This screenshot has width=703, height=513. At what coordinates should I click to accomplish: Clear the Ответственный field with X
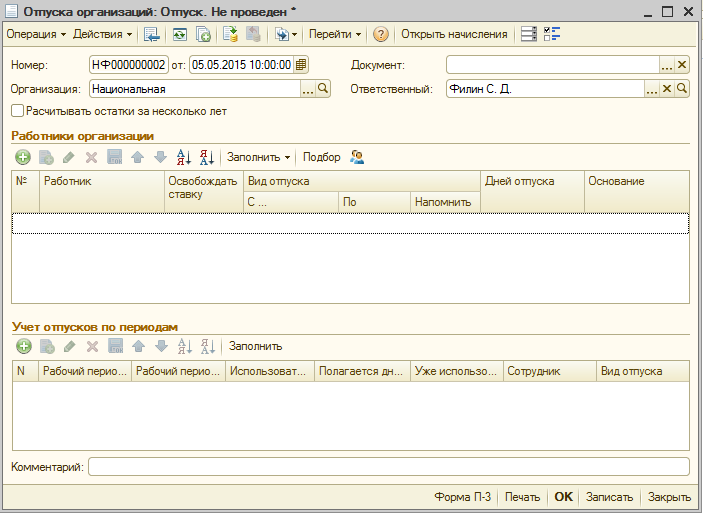coord(667,89)
